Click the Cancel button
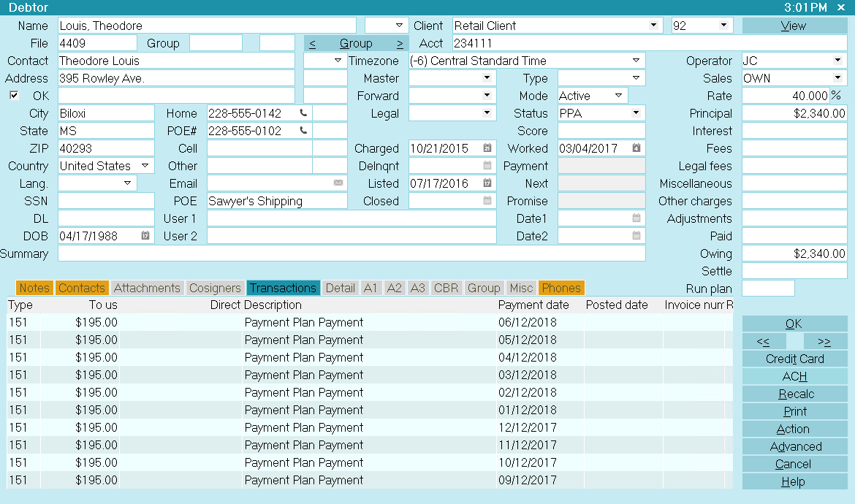The image size is (855, 504). point(794,464)
